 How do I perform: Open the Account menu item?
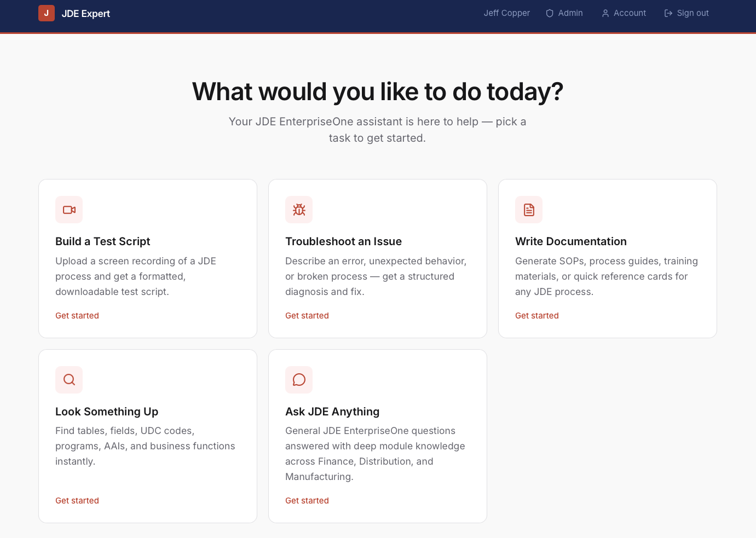click(x=624, y=13)
